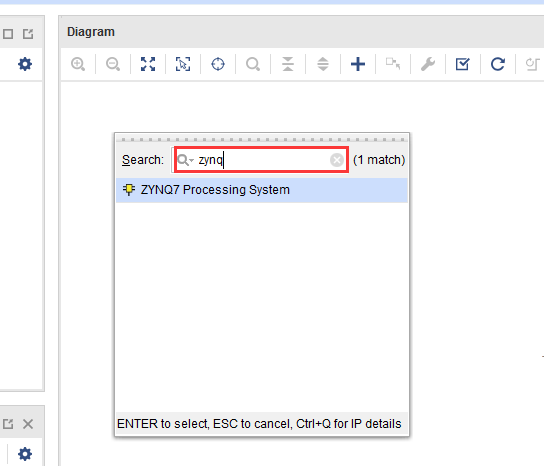The width and height of the screenshot is (544, 466).
Task: Select ZYNQ7 Processing System result
Action: pyautogui.click(x=262, y=190)
